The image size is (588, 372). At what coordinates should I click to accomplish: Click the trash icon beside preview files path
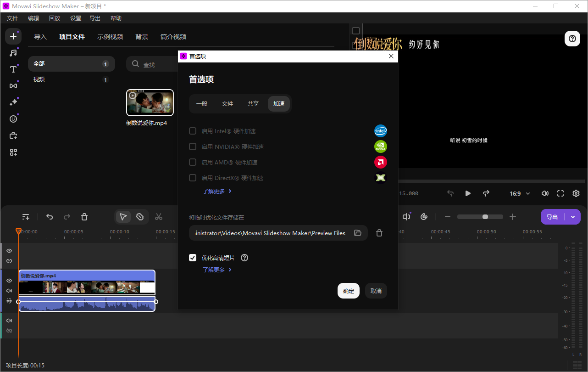point(379,233)
